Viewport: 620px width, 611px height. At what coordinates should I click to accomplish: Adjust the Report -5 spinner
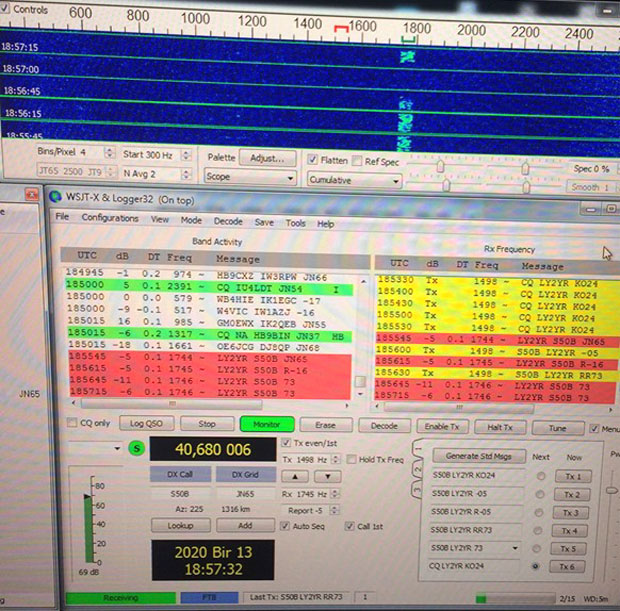(x=335, y=510)
